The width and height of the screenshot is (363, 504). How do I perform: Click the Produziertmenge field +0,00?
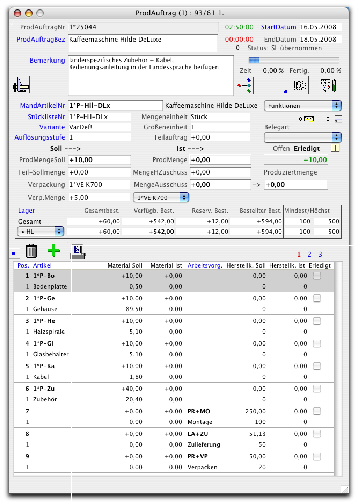click(x=296, y=185)
